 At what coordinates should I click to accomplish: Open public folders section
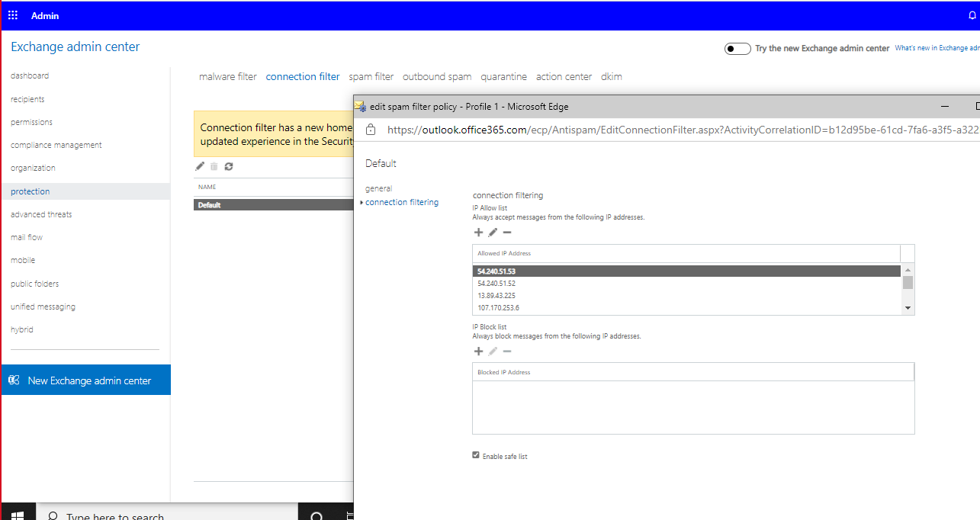pyautogui.click(x=35, y=284)
